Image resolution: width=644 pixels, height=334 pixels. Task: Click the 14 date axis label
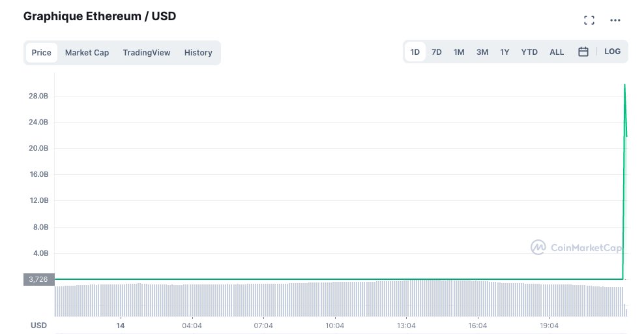click(121, 326)
